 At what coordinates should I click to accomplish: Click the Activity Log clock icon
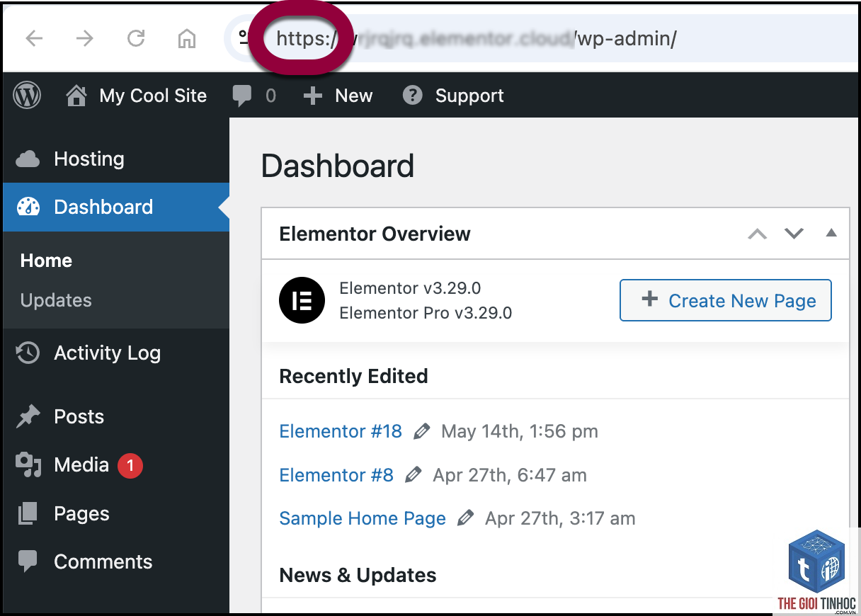(28, 353)
